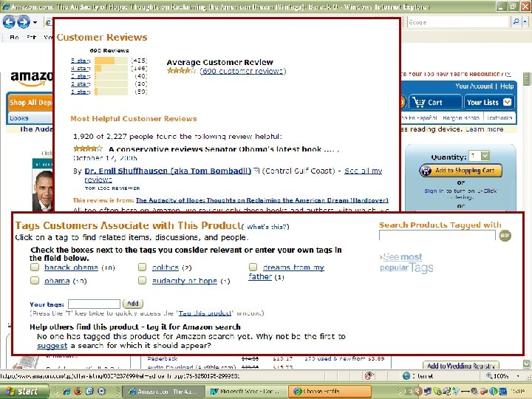The image size is (532, 399).
Task: Open the 5 star reviews link
Action: 81,61
